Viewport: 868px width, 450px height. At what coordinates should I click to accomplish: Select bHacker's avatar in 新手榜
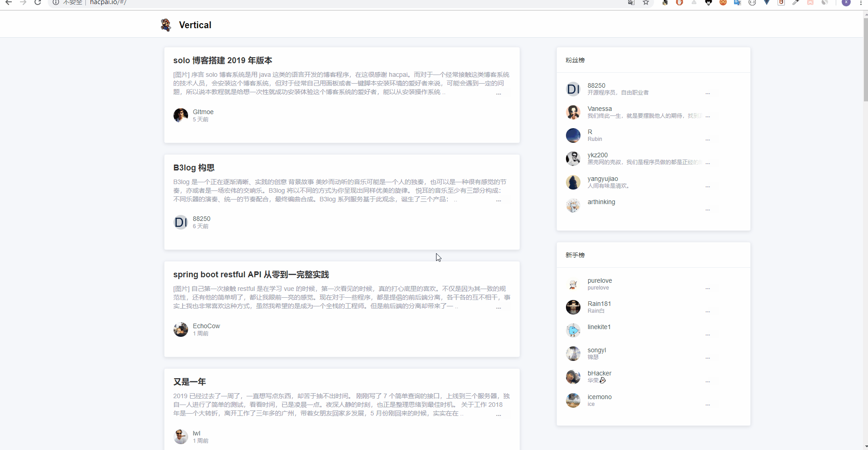[x=573, y=377]
